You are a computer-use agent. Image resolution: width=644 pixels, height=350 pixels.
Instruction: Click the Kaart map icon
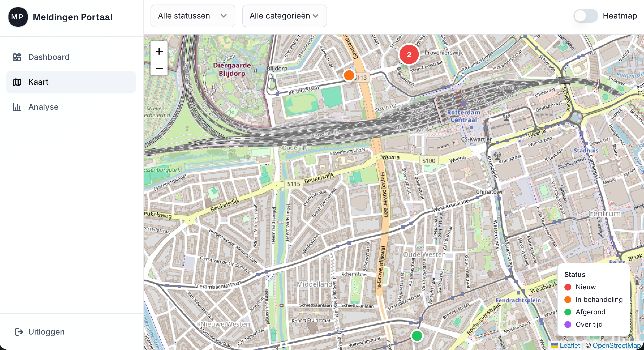click(17, 82)
